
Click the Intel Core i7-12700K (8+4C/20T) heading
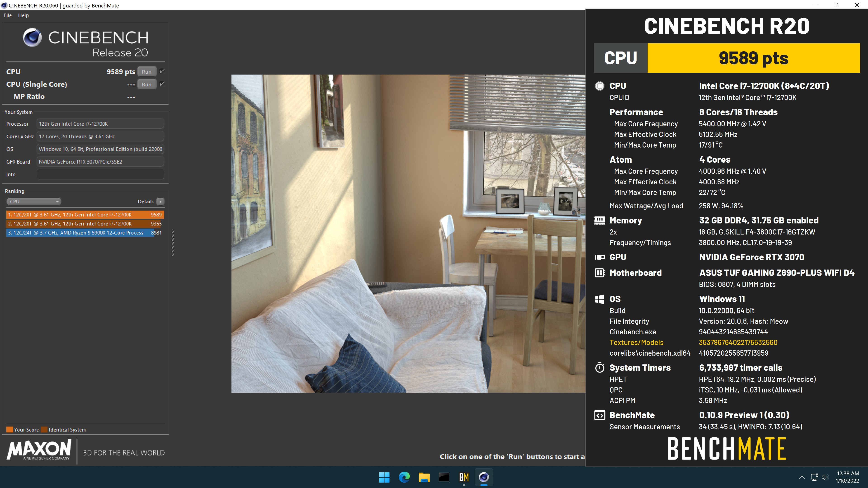[764, 86]
